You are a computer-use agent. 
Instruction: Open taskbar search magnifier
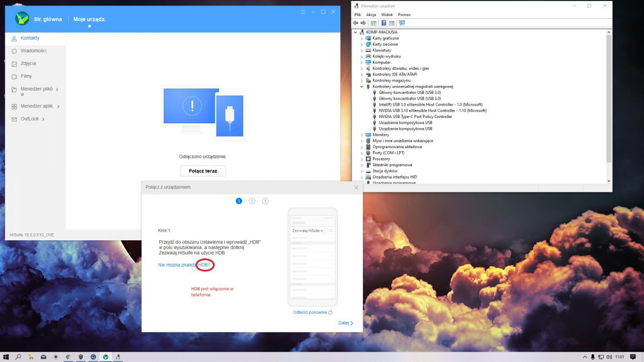click(x=19, y=356)
